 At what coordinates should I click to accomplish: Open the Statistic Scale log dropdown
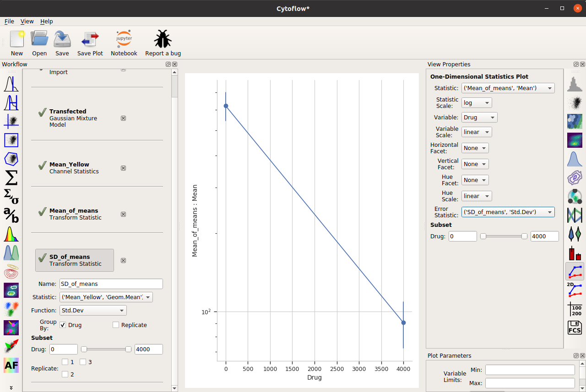[x=477, y=103]
